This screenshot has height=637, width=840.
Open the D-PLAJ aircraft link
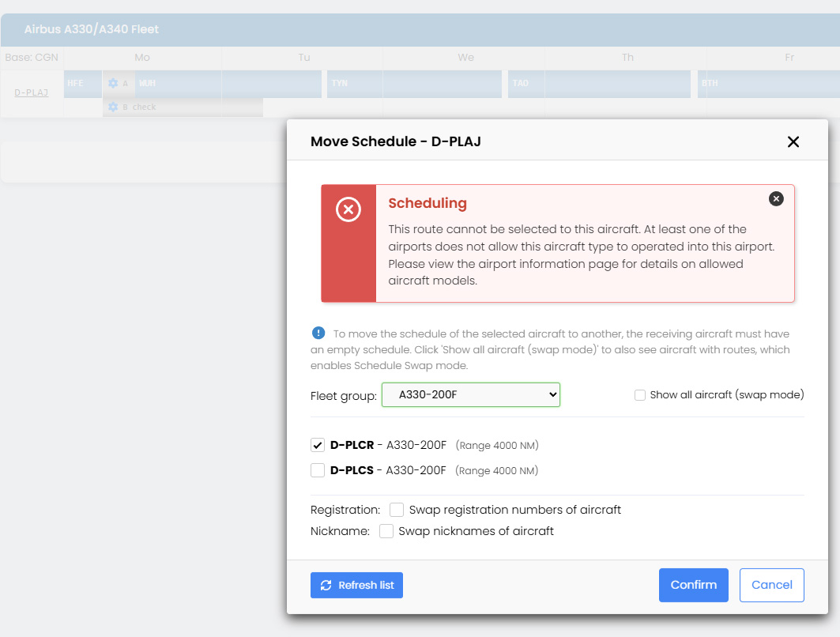pyautogui.click(x=32, y=92)
